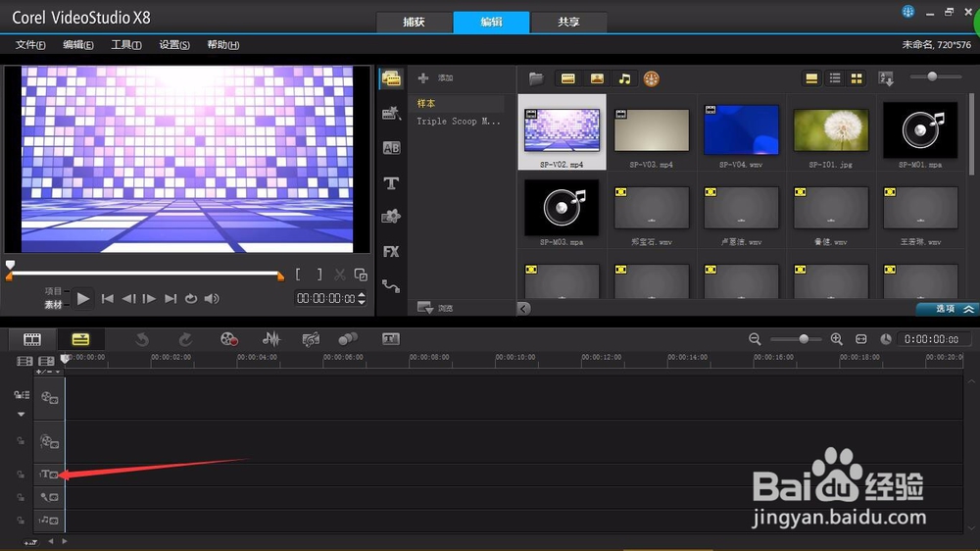Open the library sort options
Screen dimensions: 980x551
click(886, 78)
